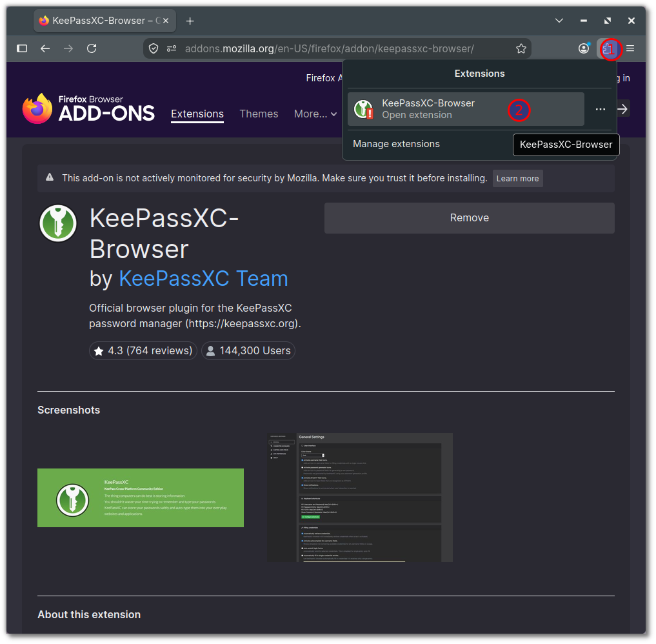
Task: Open the General Settings screenshot thumbnail
Action: point(361,498)
